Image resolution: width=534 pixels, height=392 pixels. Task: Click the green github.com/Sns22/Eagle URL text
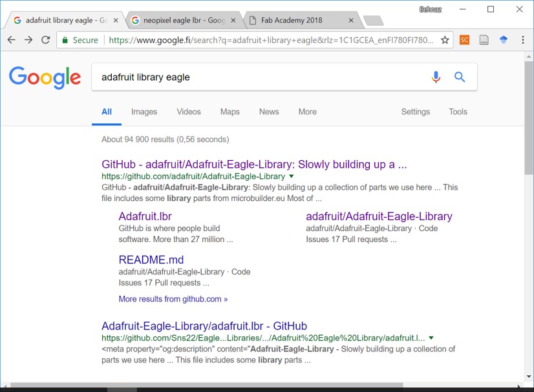[x=263, y=338]
